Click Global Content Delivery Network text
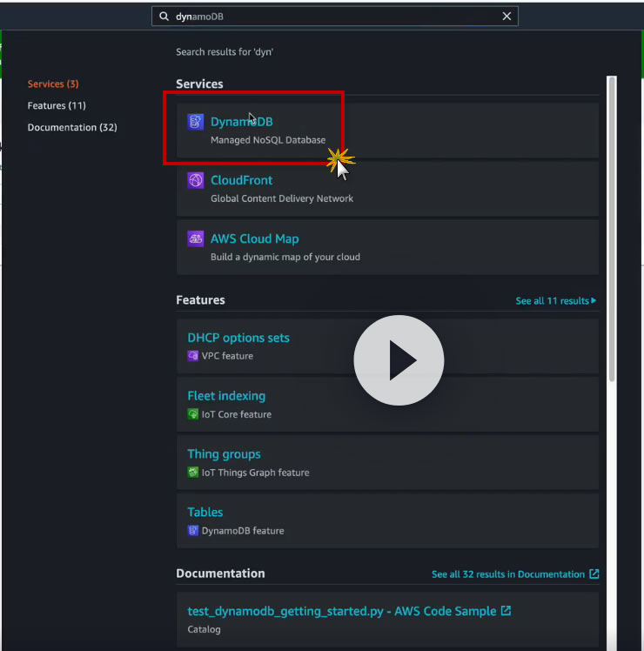Viewport: 644px width, 651px height. (x=282, y=198)
